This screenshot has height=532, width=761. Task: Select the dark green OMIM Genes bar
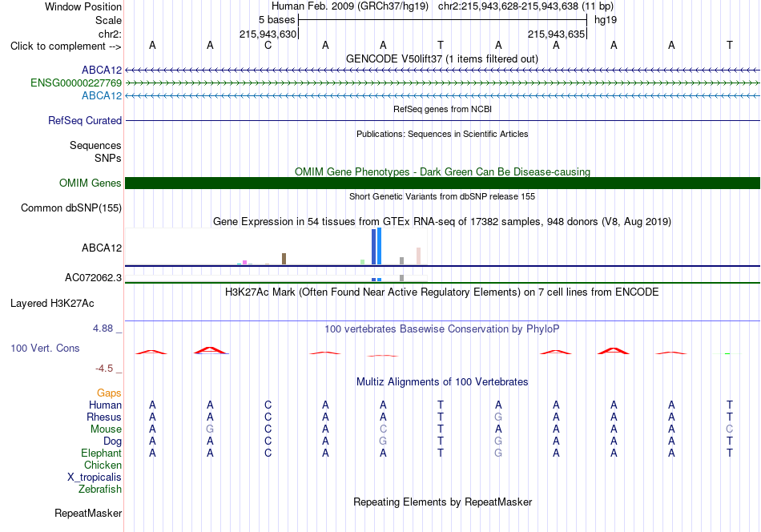coord(442,183)
